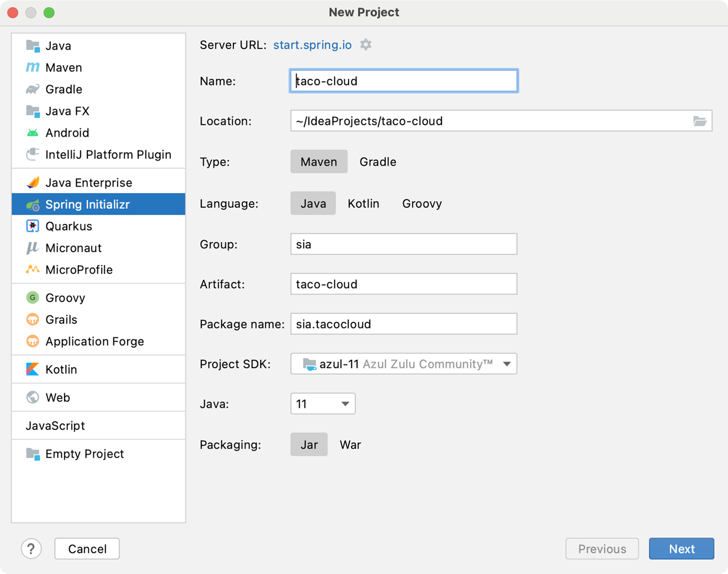Screen dimensions: 728x574
Task: Select Java Enterprise project type
Action: click(98, 183)
